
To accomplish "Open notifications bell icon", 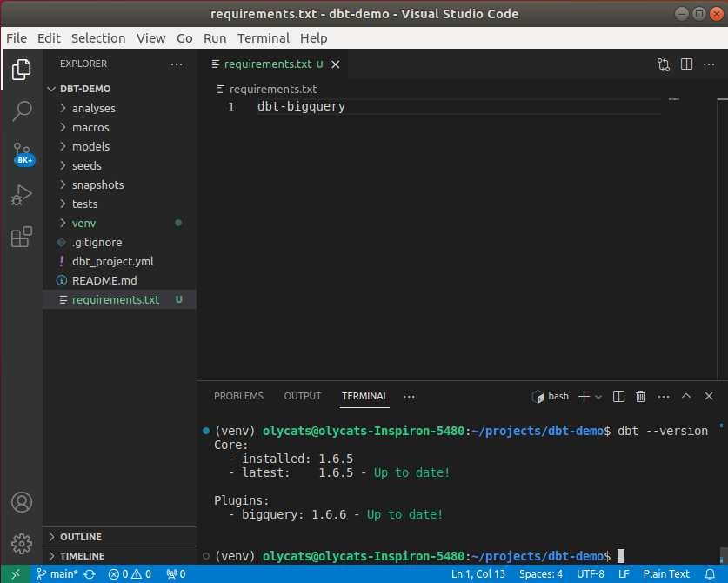I will [x=710, y=574].
